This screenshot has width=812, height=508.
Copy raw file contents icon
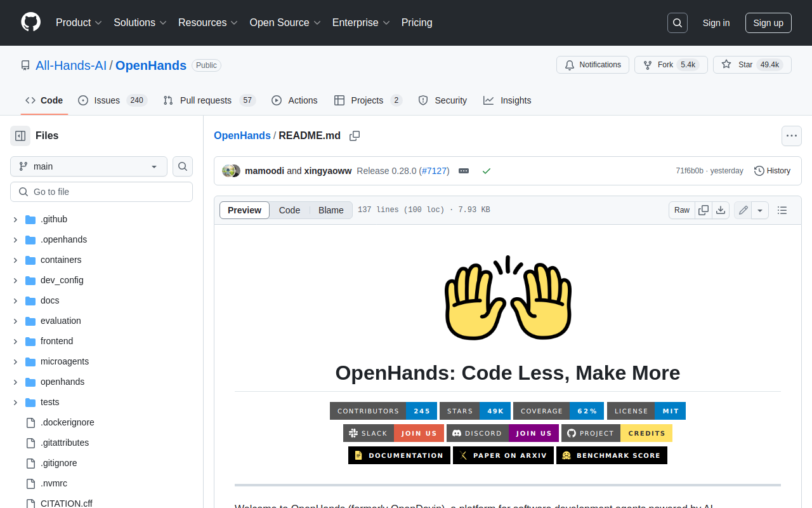coord(704,210)
